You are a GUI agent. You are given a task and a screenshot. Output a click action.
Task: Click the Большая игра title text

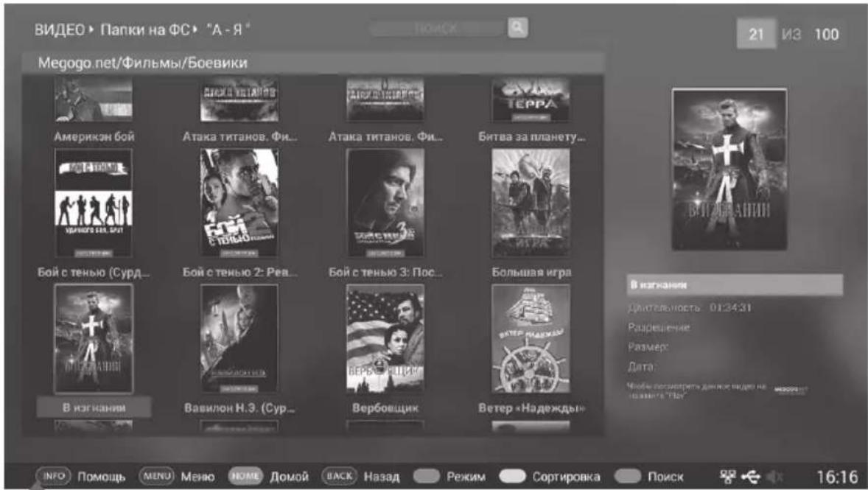(531, 273)
